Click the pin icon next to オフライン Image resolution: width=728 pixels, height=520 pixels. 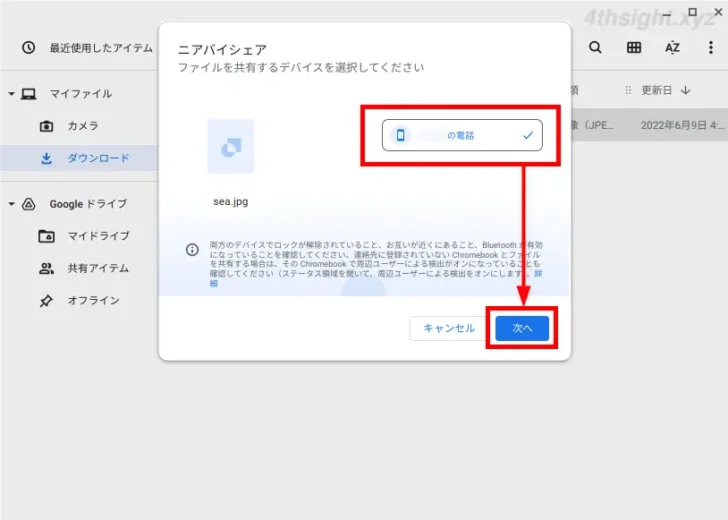[46, 301]
